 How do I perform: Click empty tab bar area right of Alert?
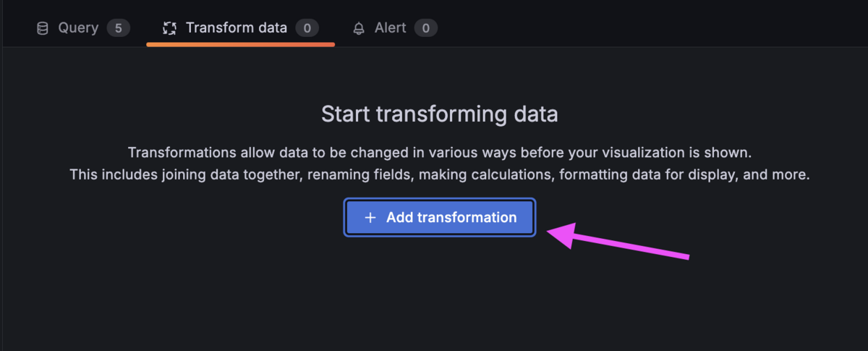(x=651, y=28)
